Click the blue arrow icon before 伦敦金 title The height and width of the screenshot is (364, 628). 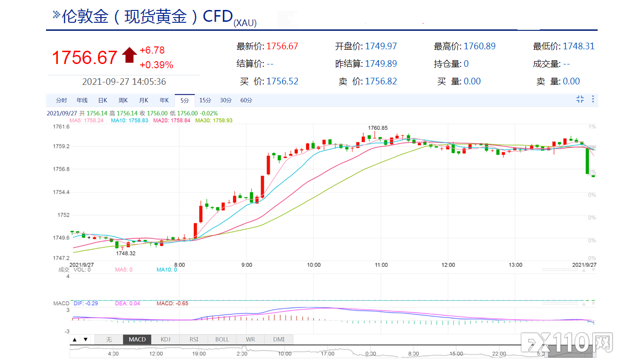pos(56,15)
